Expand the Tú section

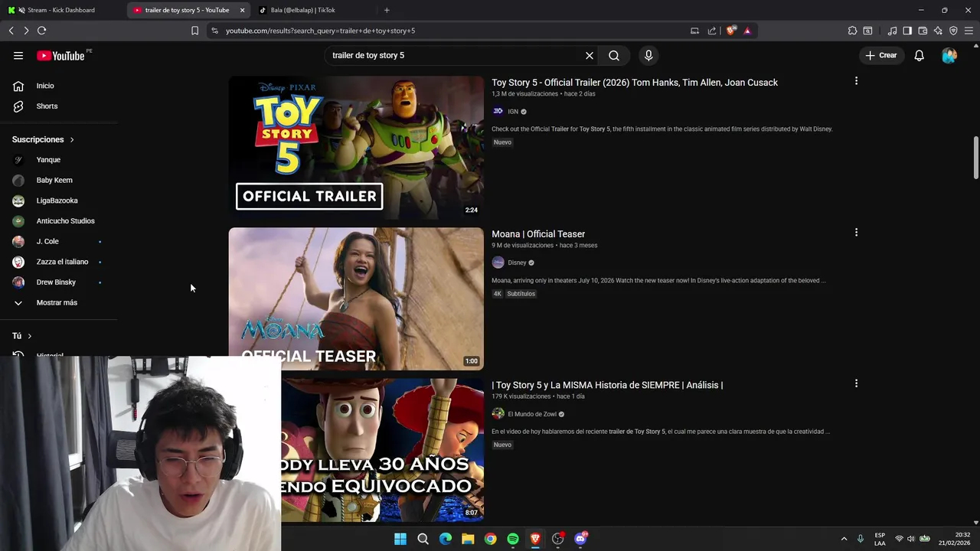click(x=21, y=336)
